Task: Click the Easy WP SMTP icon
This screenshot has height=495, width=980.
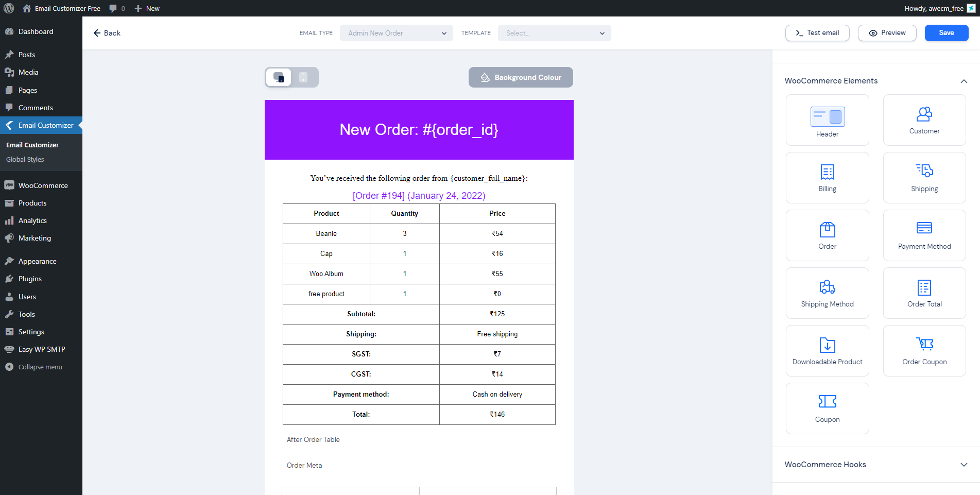Action: (x=9, y=349)
